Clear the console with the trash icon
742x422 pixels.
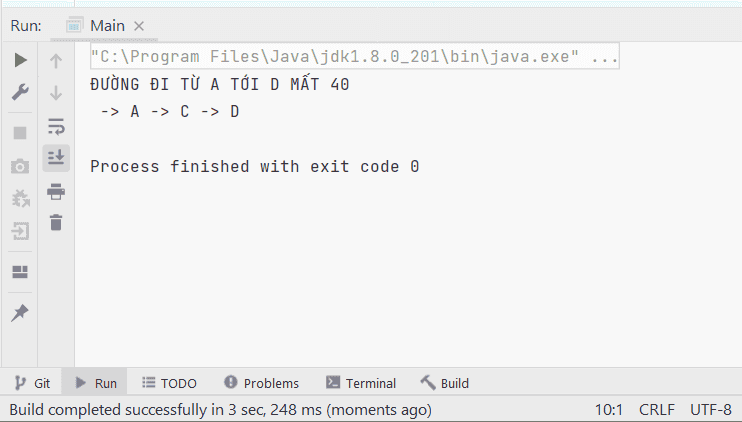click(x=56, y=222)
